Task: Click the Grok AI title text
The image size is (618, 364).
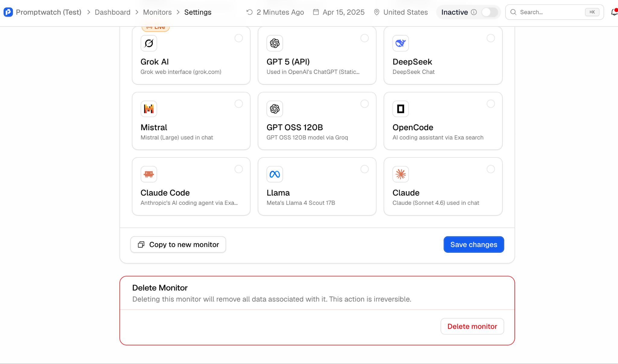Action: [154, 62]
